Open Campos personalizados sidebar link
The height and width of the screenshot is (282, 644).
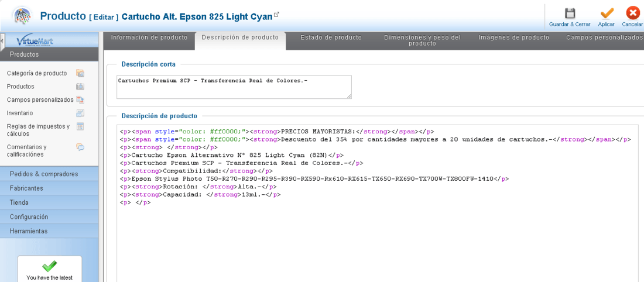[40, 99]
